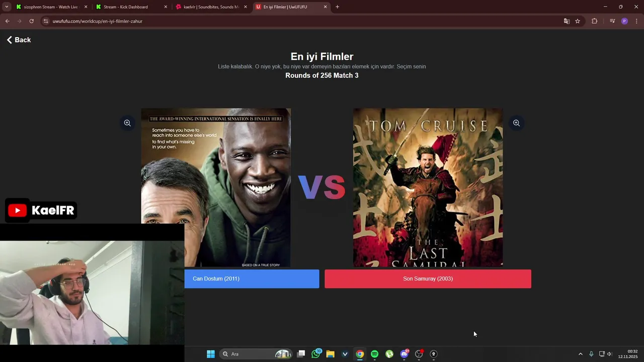Click the microphone tray icon
The width and height of the screenshot is (644, 362).
[x=591, y=354]
